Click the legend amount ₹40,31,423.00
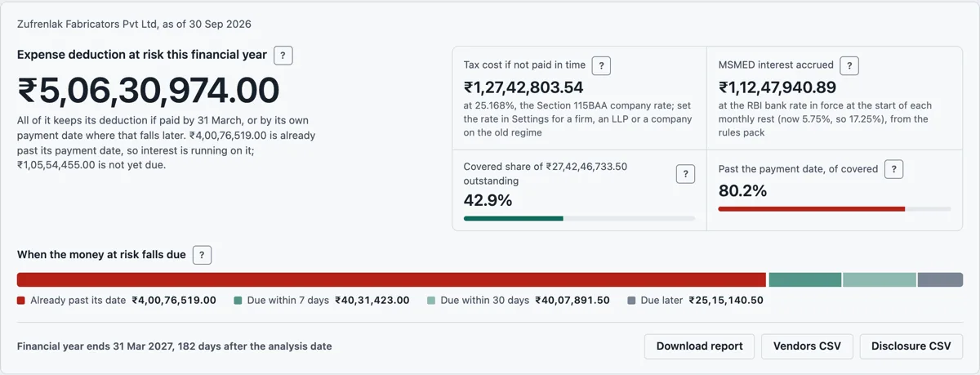 pyautogui.click(x=372, y=301)
